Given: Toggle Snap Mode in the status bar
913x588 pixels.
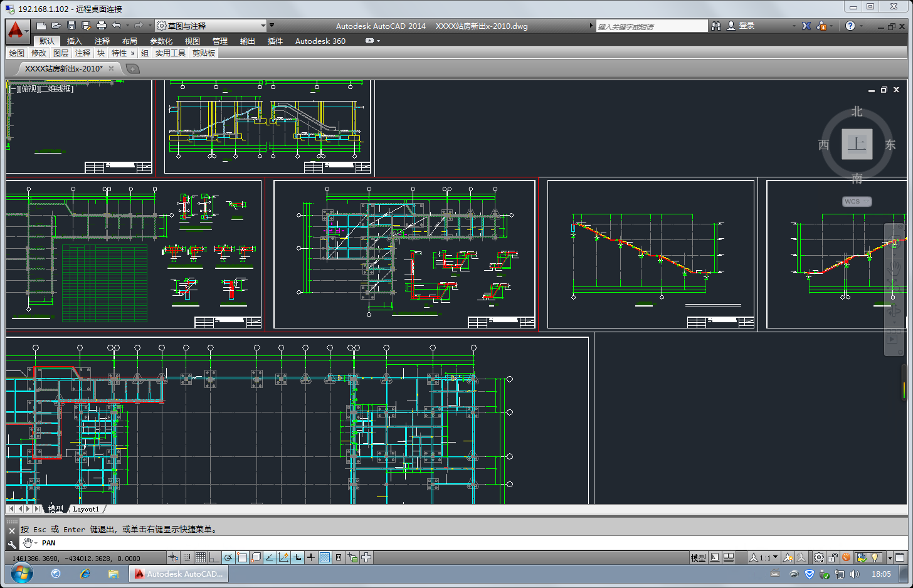Looking at the screenshot, I should tap(187, 557).
